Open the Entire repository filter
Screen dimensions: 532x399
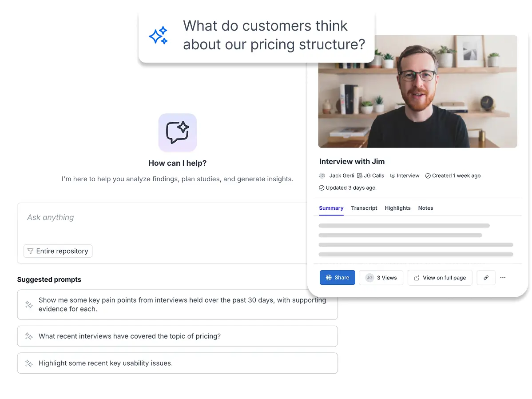(58, 251)
